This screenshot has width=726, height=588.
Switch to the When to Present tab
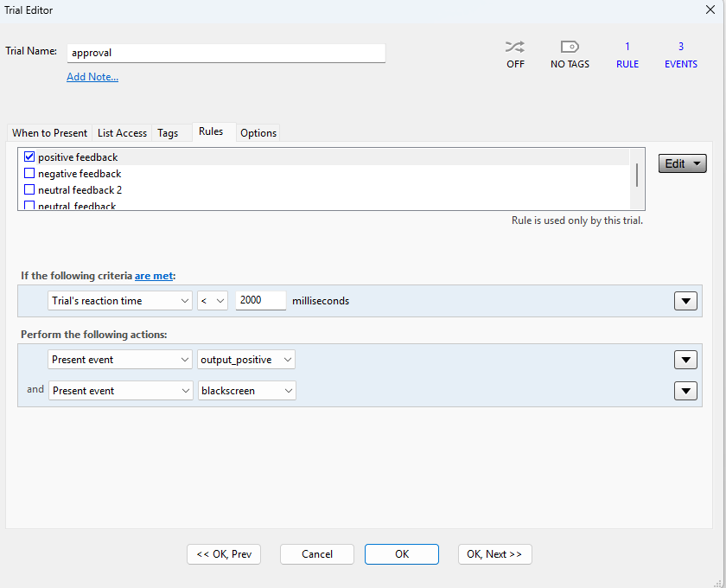[49, 133]
